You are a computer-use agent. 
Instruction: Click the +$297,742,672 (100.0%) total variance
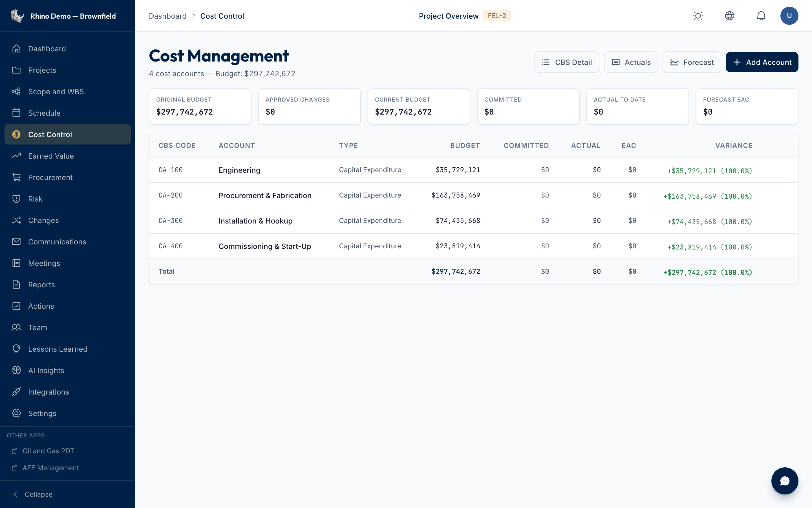click(x=708, y=272)
